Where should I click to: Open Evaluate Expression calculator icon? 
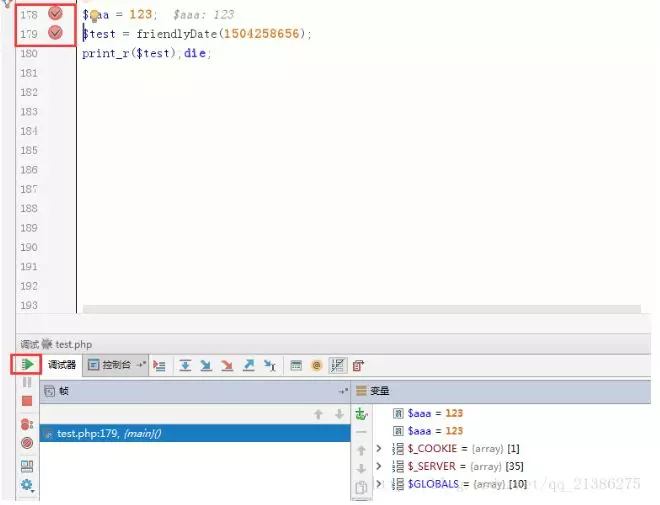(296, 365)
